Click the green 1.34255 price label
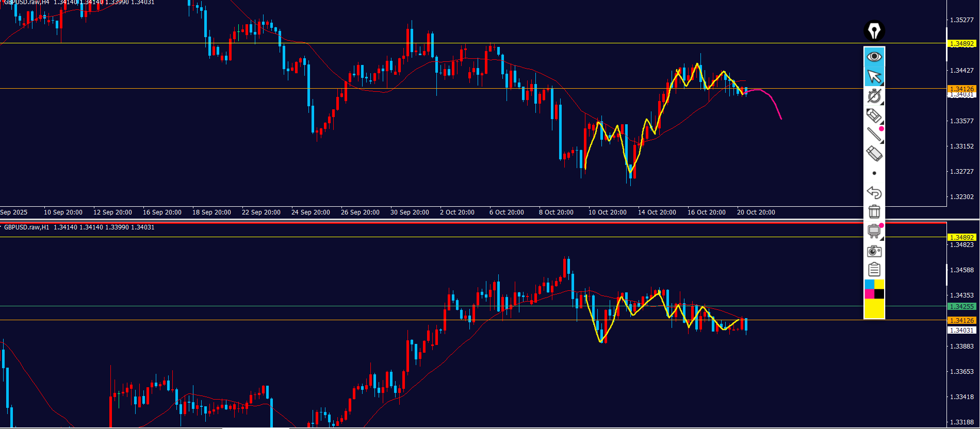Image resolution: width=980 pixels, height=429 pixels. coord(961,306)
